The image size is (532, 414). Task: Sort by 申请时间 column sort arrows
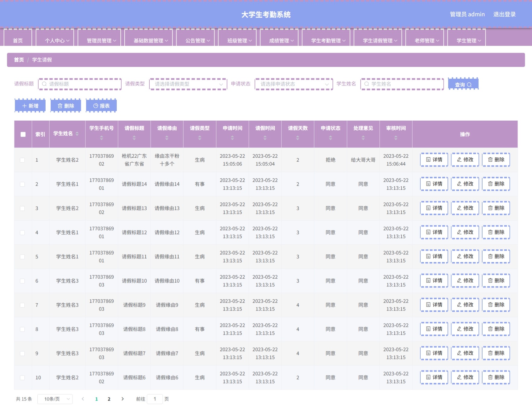tap(232, 138)
